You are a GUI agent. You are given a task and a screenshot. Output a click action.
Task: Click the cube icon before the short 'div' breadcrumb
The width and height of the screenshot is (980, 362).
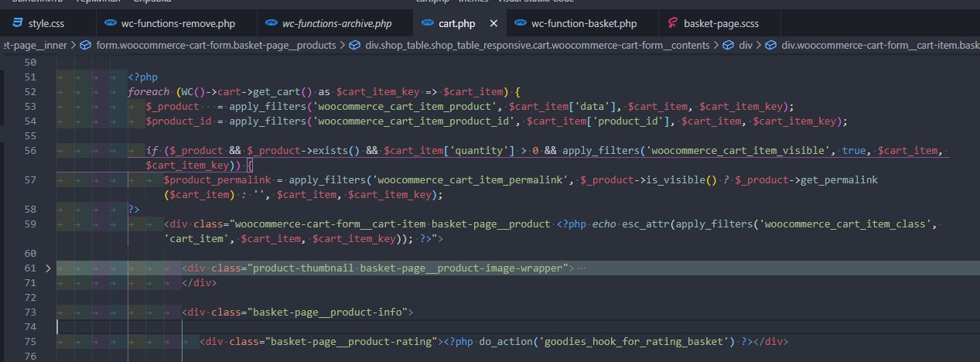click(x=728, y=45)
